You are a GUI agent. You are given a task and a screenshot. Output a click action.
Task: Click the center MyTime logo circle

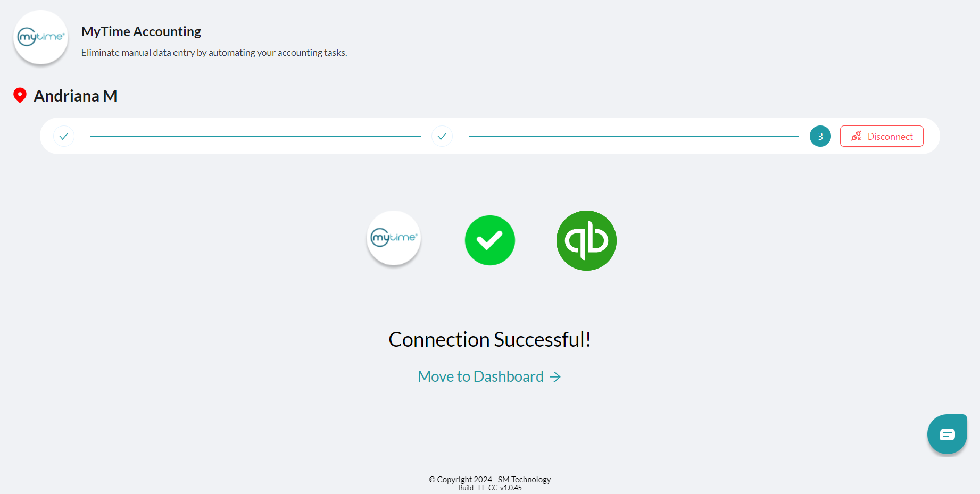[x=394, y=238]
